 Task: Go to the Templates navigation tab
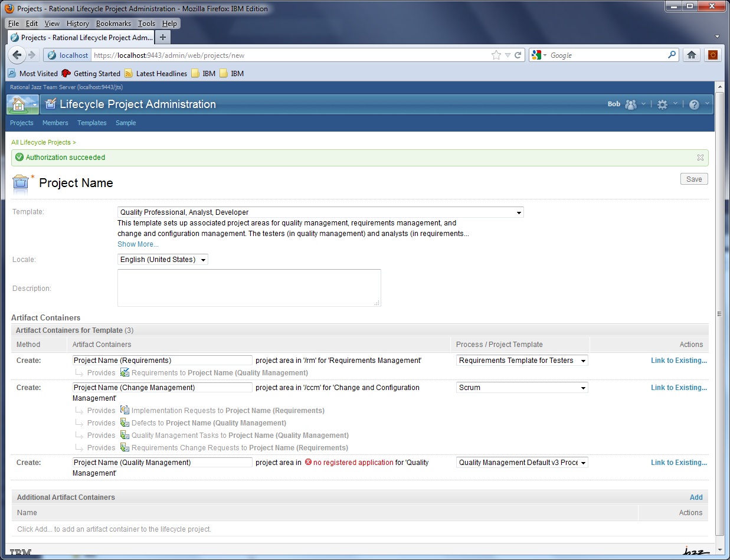[92, 123]
